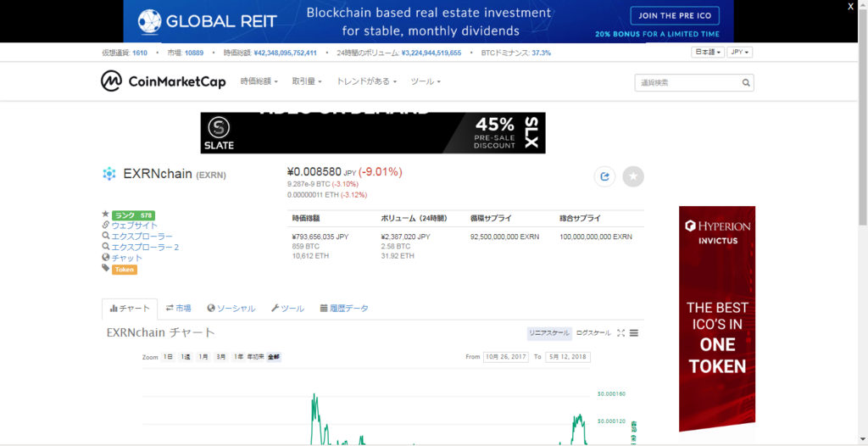Click the Token tag badge
Image resolution: width=868 pixels, height=446 pixels.
pyautogui.click(x=125, y=270)
